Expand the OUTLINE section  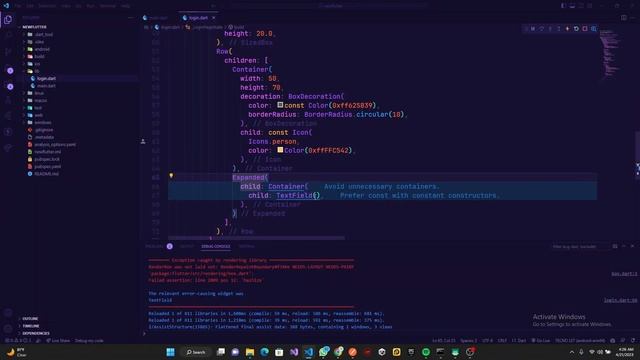[30, 318]
